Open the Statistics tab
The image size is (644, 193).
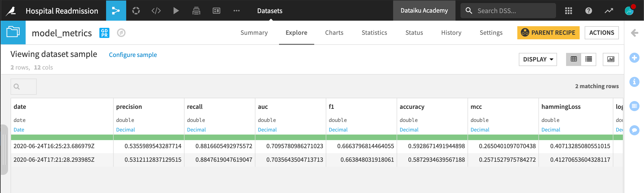[x=374, y=33]
